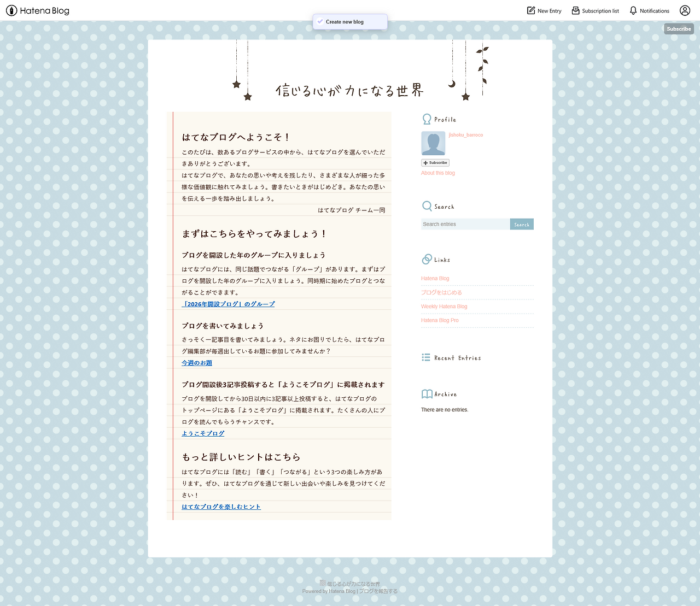Click the Search magnifier icon heading

tap(427, 206)
